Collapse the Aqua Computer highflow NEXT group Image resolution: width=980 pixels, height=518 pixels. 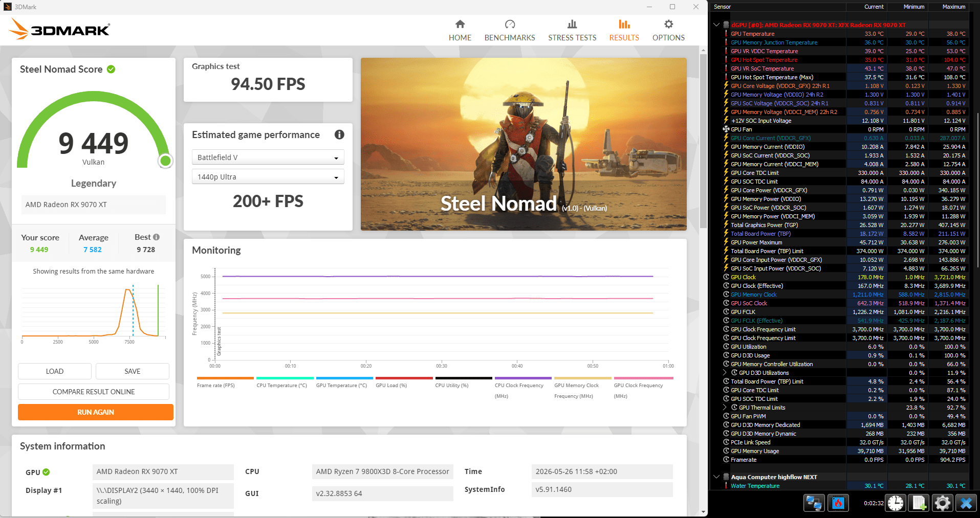pos(716,477)
